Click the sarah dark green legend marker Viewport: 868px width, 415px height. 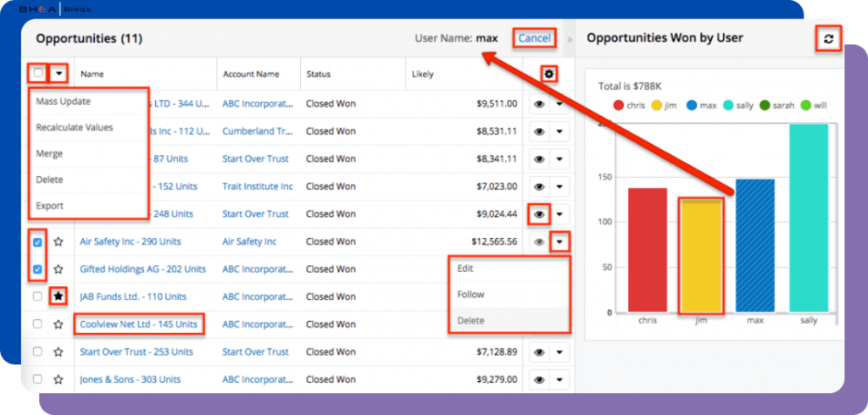[765, 105]
